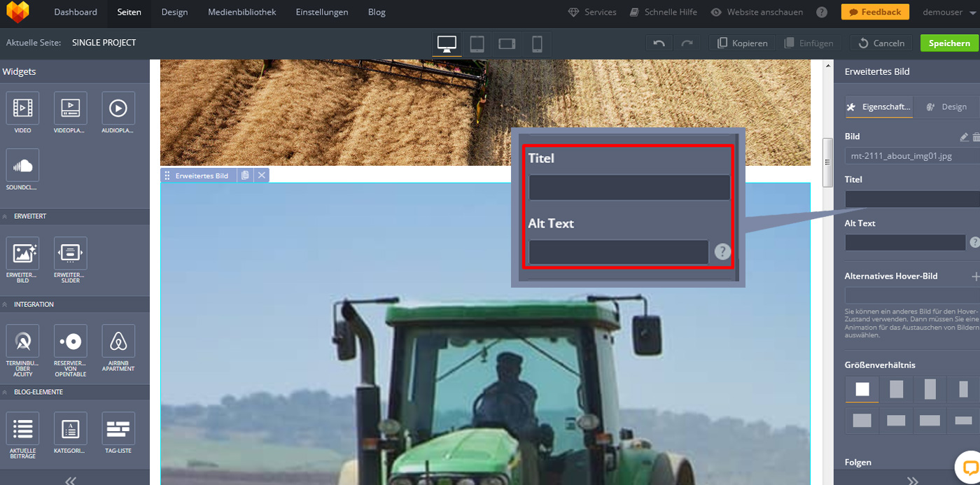Select the Audioplayer widget icon

(x=118, y=108)
